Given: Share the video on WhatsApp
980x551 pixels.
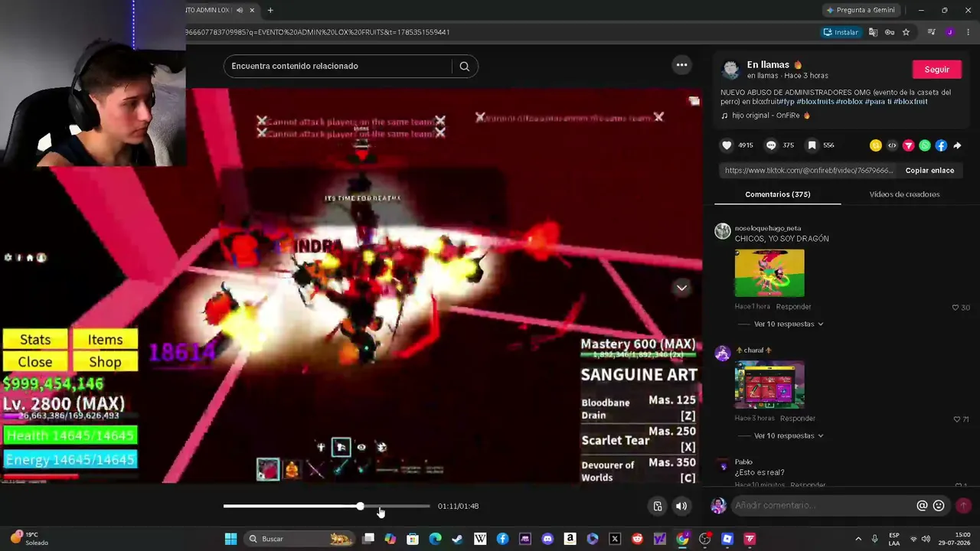Looking at the screenshot, I should tap(925, 145).
